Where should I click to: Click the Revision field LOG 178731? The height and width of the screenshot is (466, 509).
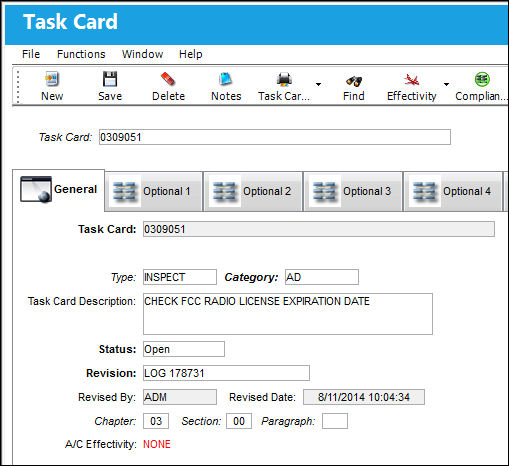coord(226,373)
